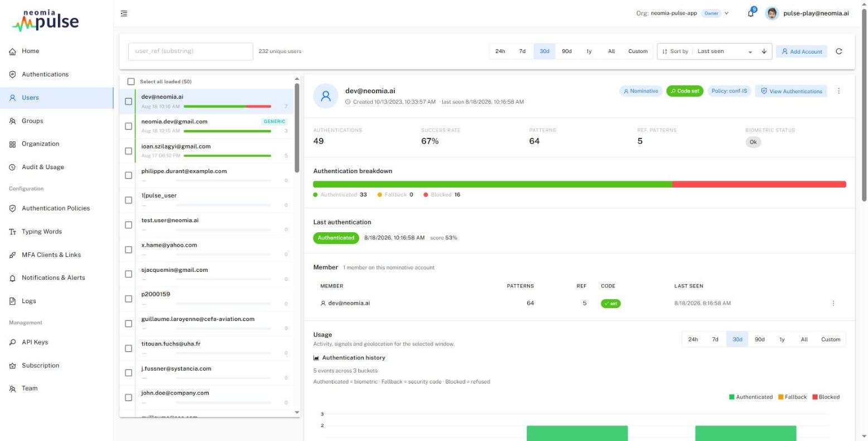Viewport: 868px width, 441px height.
Task: Select All in the Usage range filter
Action: pos(804,339)
